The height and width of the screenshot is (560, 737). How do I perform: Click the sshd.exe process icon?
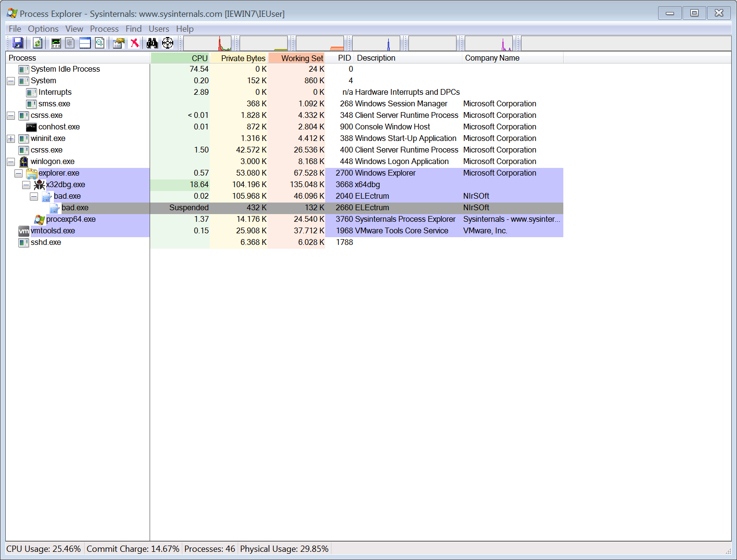pyautogui.click(x=24, y=242)
